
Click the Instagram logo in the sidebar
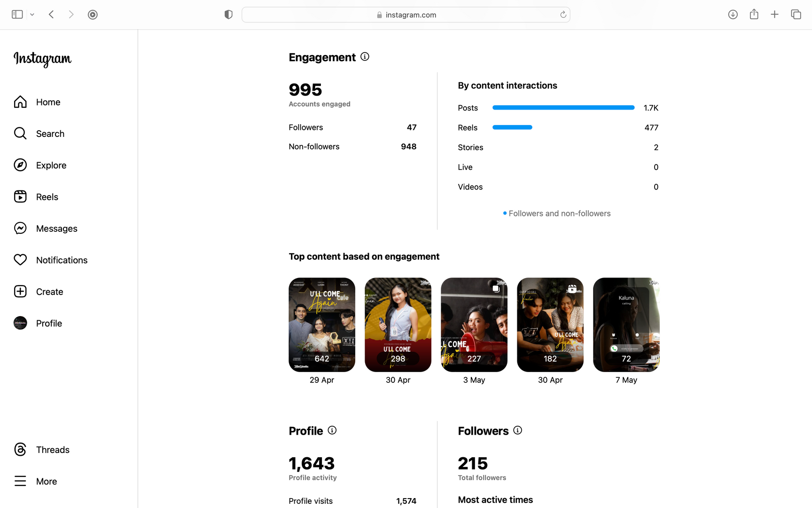click(42, 59)
